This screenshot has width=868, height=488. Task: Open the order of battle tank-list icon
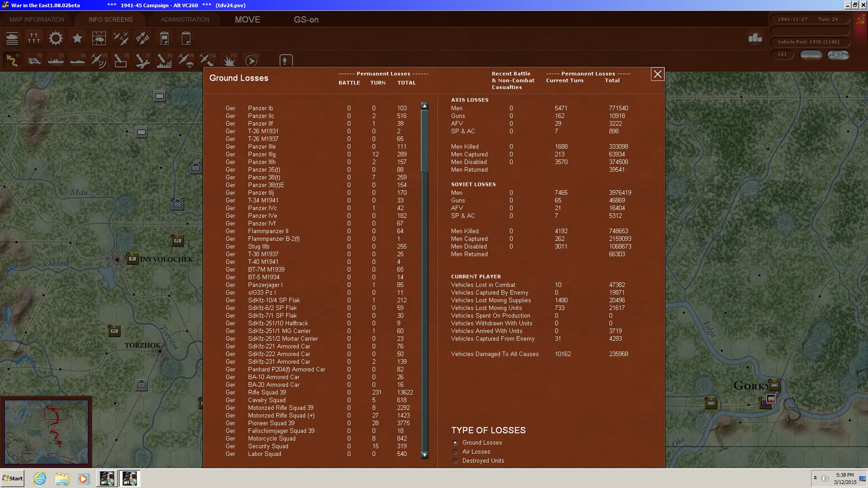(x=12, y=38)
